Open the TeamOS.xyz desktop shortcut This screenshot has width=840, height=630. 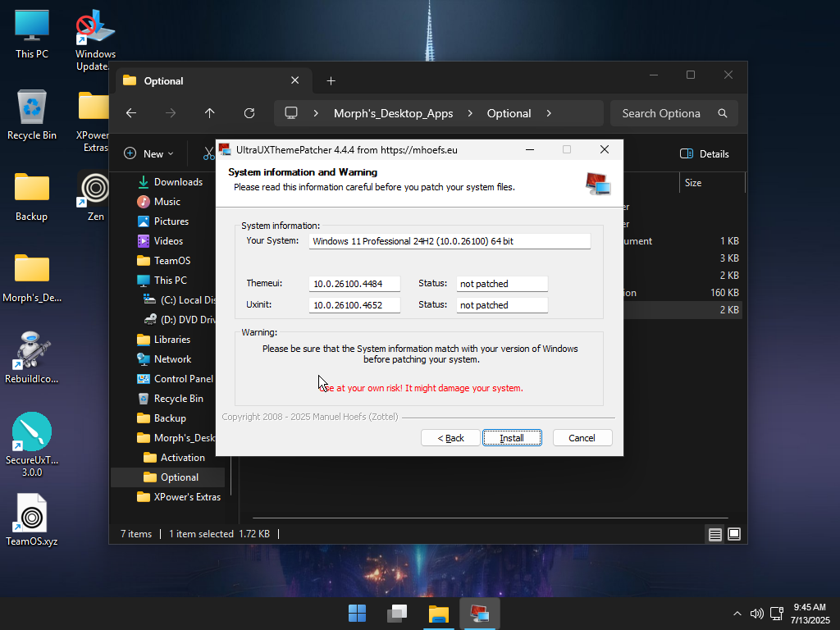coord(32,520)
